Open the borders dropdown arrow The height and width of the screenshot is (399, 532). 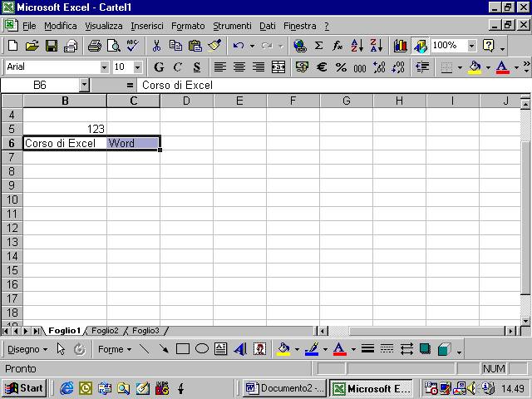point(460,67)
